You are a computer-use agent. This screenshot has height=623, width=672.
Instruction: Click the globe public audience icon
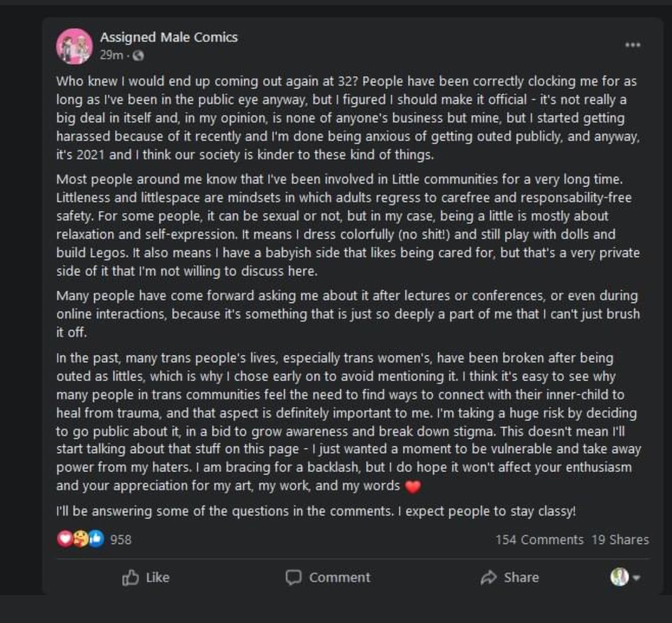[x=138, y=56]
